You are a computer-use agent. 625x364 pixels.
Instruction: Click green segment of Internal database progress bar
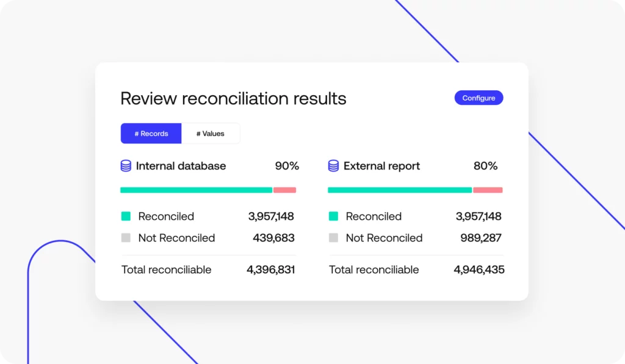[196, 190]
